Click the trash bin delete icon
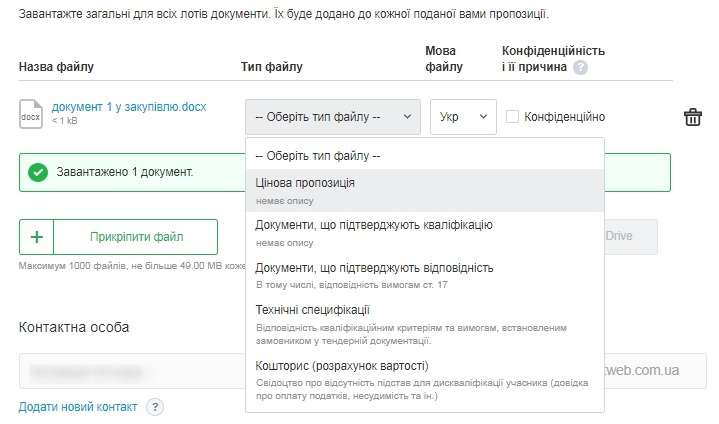Image resolution: width=719 pixels, height=424 pixels. point(692,117)
